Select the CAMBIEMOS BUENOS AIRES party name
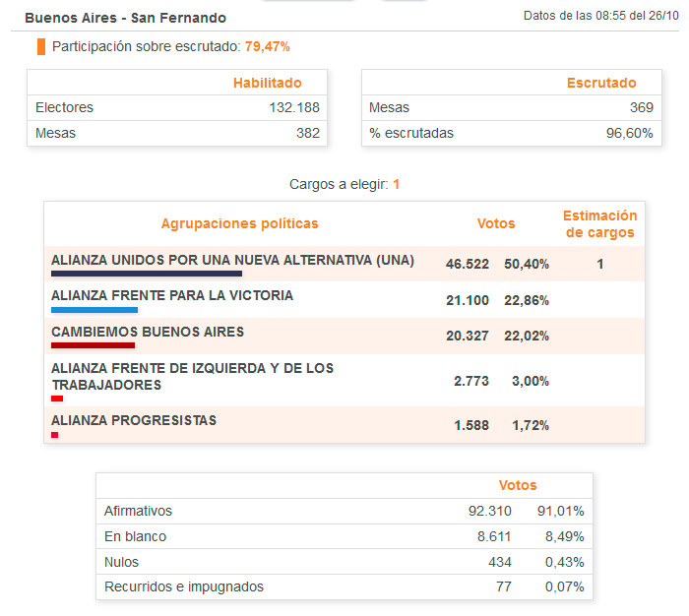The height and width of the screenshot is (616, 689). (148, 332)
